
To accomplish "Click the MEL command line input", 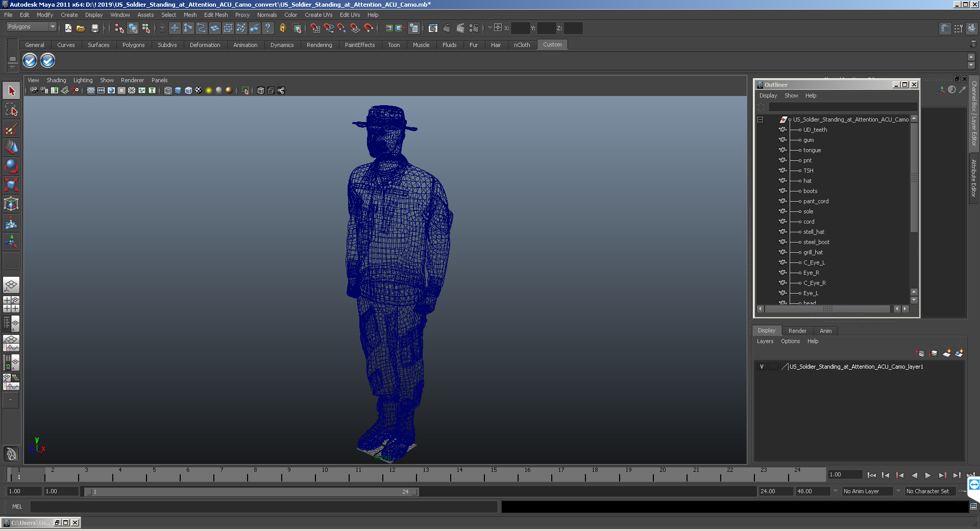I will tap(263, 506).
